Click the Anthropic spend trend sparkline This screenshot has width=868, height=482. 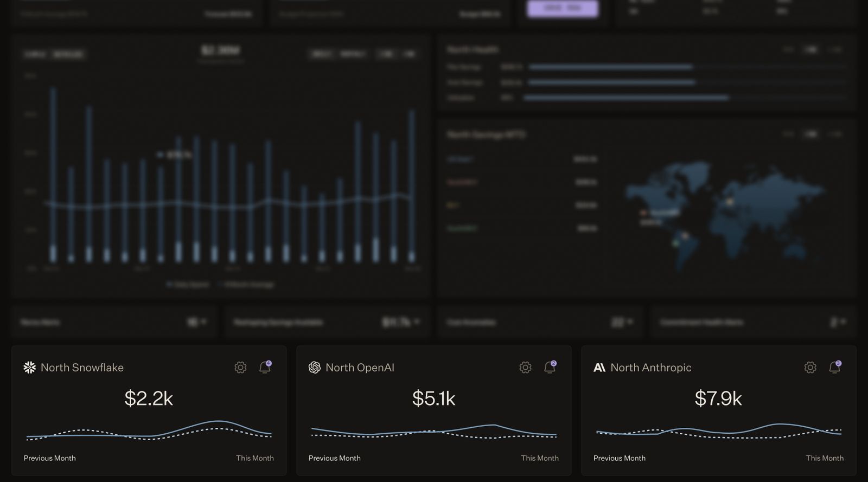tap(719, 431)
